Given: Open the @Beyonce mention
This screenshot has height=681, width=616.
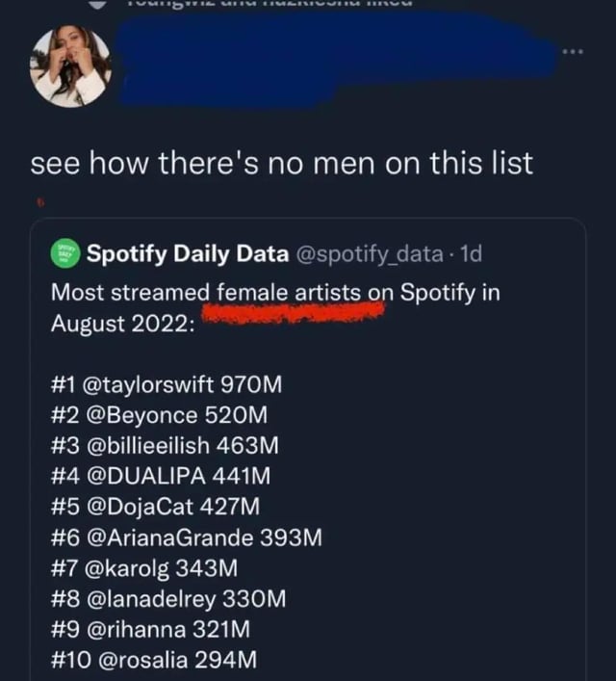Looking at the screenshot, I should [x=143, y=415].
